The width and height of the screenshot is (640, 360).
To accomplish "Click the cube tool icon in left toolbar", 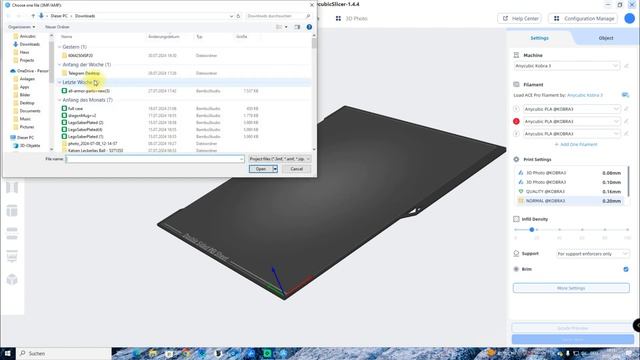I will click(12, 280).
